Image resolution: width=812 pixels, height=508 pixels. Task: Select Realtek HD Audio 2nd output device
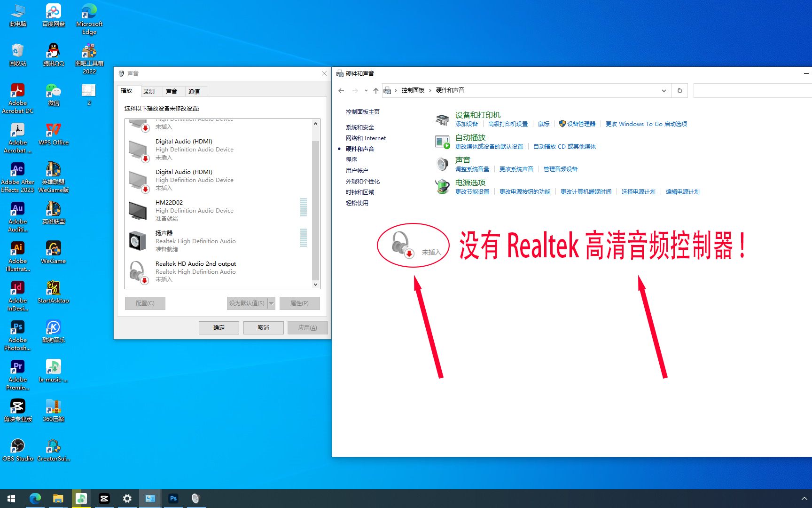(x=218, y=271)
